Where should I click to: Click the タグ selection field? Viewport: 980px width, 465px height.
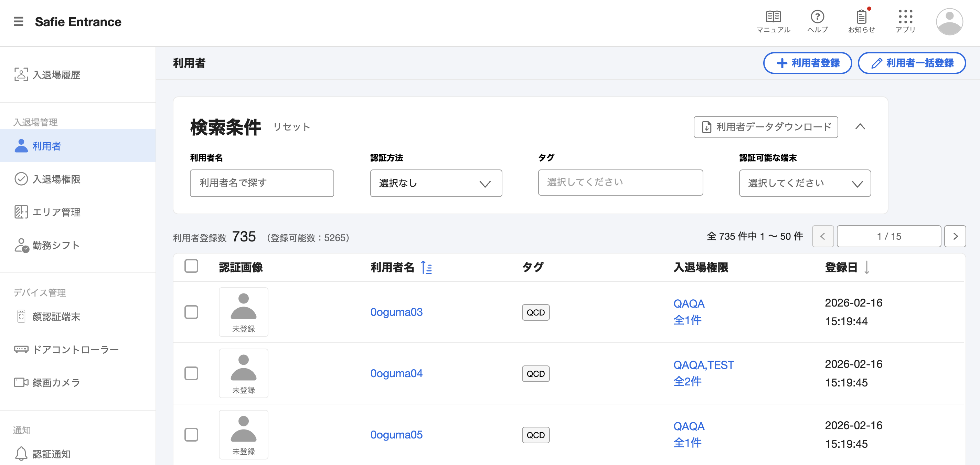(620, 183)
